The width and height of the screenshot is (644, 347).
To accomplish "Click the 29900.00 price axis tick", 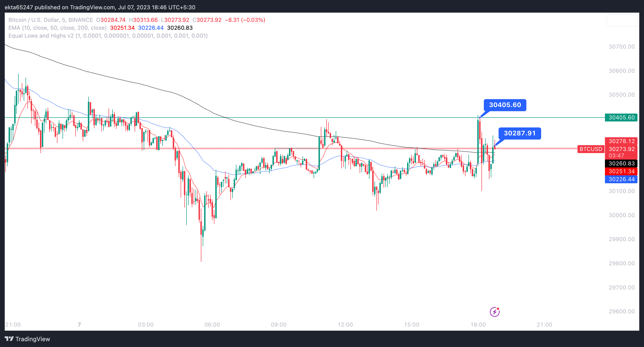I will 621,239.
